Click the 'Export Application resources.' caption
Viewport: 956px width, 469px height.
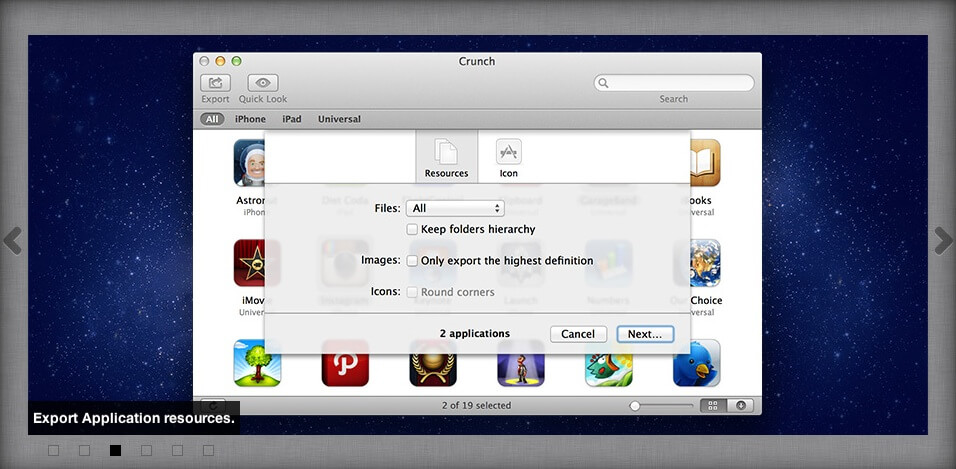[134, 418]
